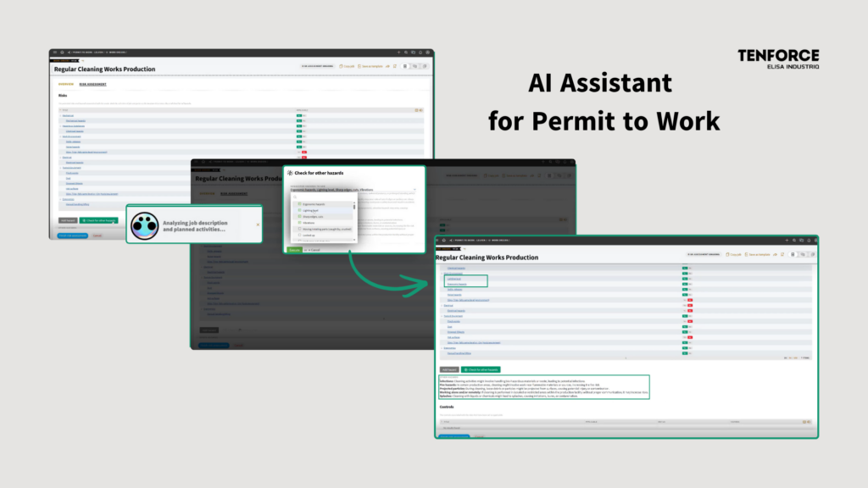Dismiss the 'Analyzing job description' popup
Viewport: 868px width, 488px height.
[x=258, y=225]
